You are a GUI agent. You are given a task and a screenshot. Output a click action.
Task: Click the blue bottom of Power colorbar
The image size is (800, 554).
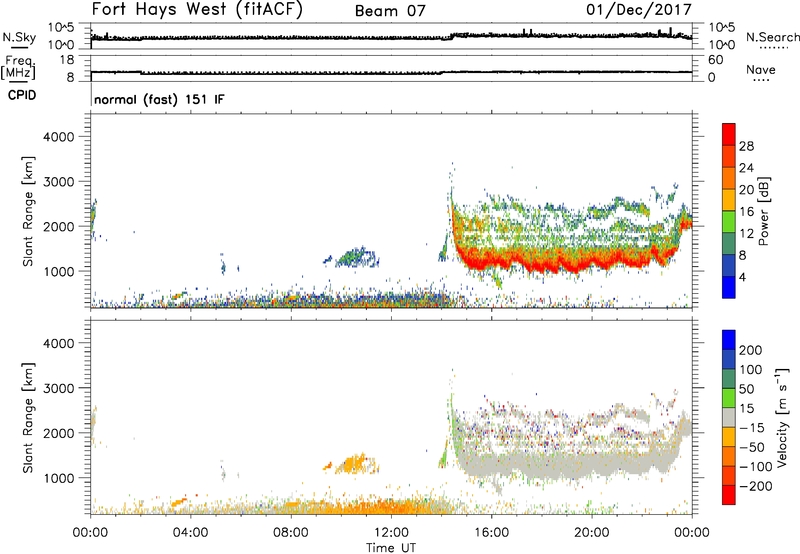729,287
